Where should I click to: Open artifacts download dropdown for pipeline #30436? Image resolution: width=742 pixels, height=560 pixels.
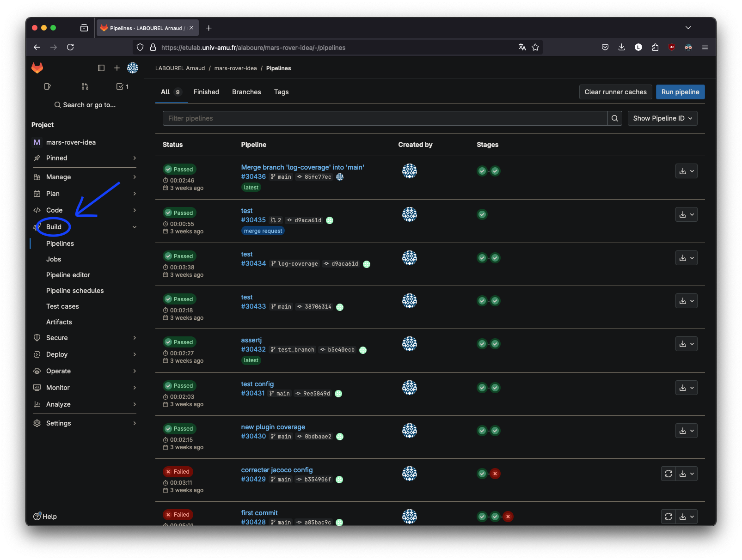coord(686,171)
